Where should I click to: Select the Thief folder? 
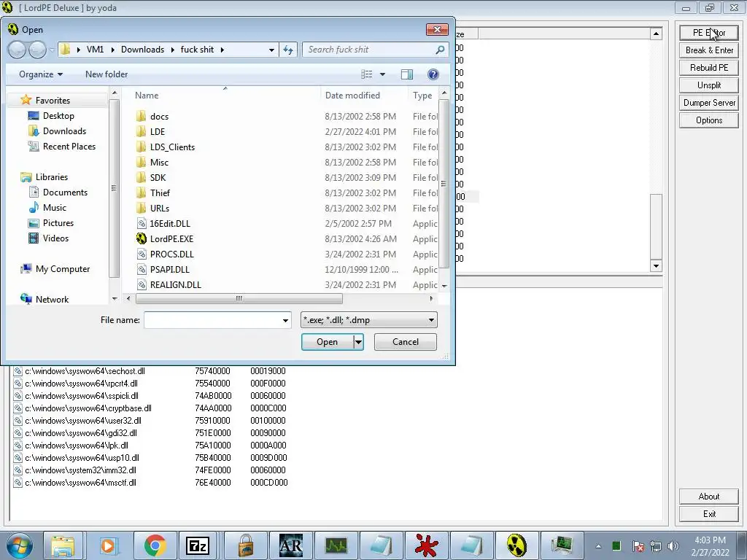point(160,192)
